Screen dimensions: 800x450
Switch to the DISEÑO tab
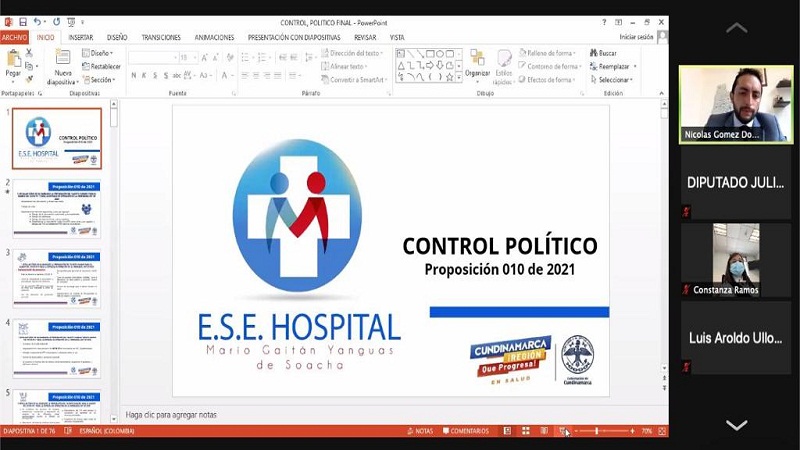117,37
